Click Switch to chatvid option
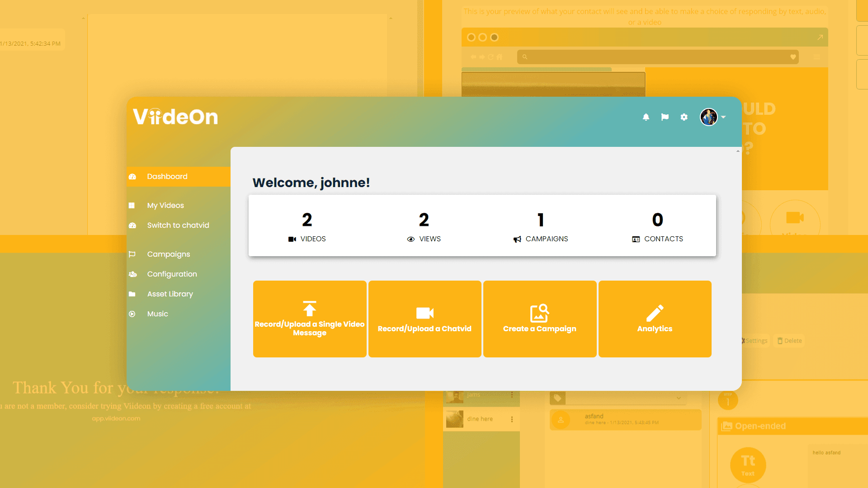 (178, 225)
